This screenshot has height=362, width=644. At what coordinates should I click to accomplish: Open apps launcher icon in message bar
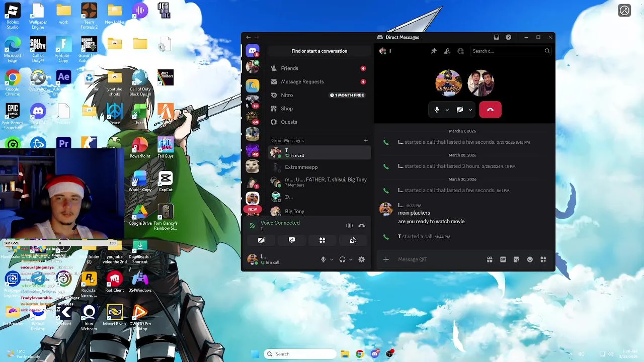pyautogui.click(x=543, y=259)
